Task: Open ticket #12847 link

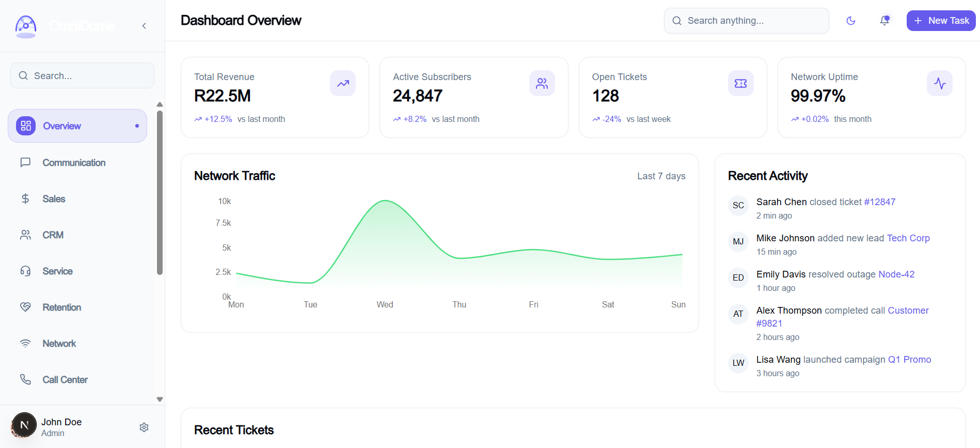Action: tap(880, 202)
